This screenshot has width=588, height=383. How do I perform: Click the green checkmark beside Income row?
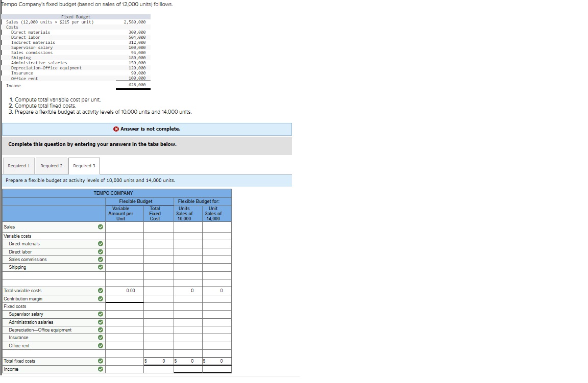pos(101,369)
